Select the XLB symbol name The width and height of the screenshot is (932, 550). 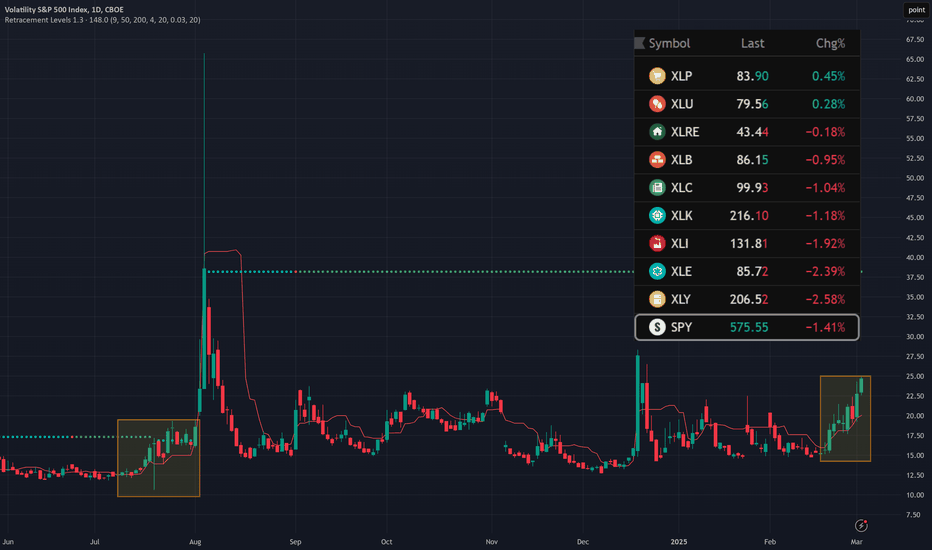pyautogui.click(x=682, y=160)
